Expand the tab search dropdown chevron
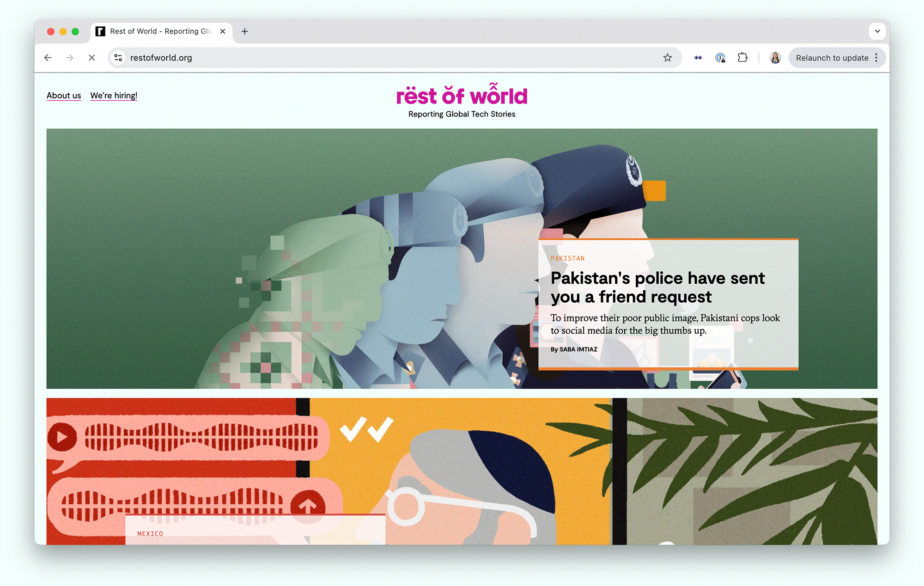Viewport: 924px width, 586px height. 877,31
